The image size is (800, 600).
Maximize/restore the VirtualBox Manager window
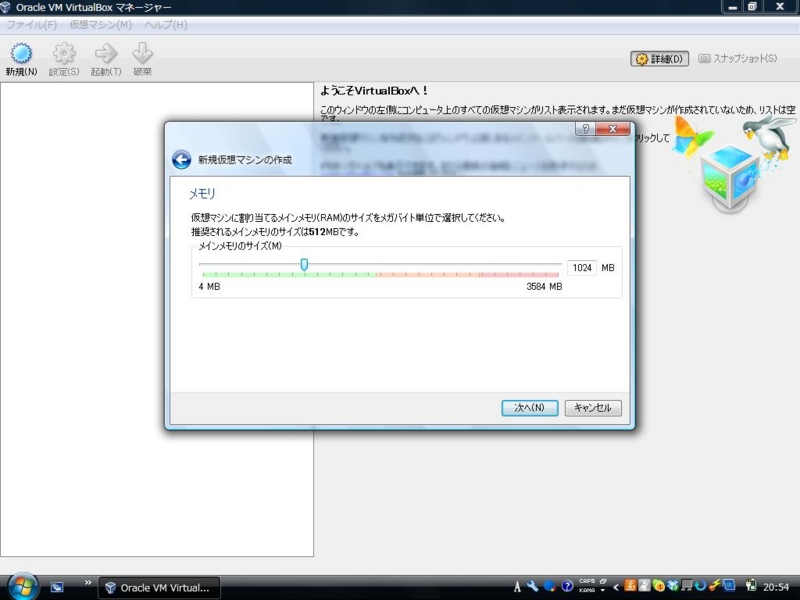[x=752, y=7]
